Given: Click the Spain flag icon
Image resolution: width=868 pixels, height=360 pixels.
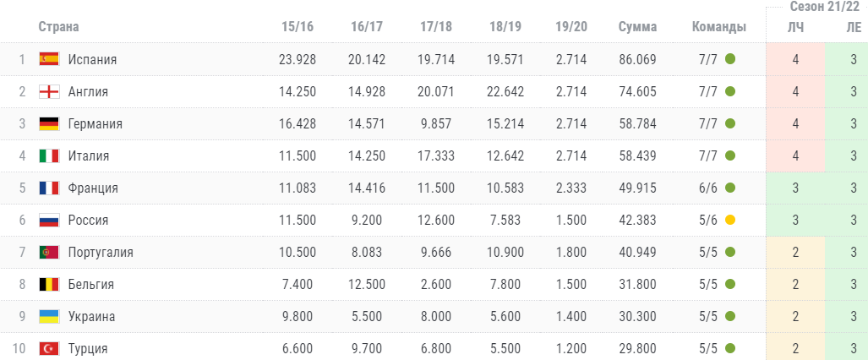Looking at the screenshot, I should 48,59.
